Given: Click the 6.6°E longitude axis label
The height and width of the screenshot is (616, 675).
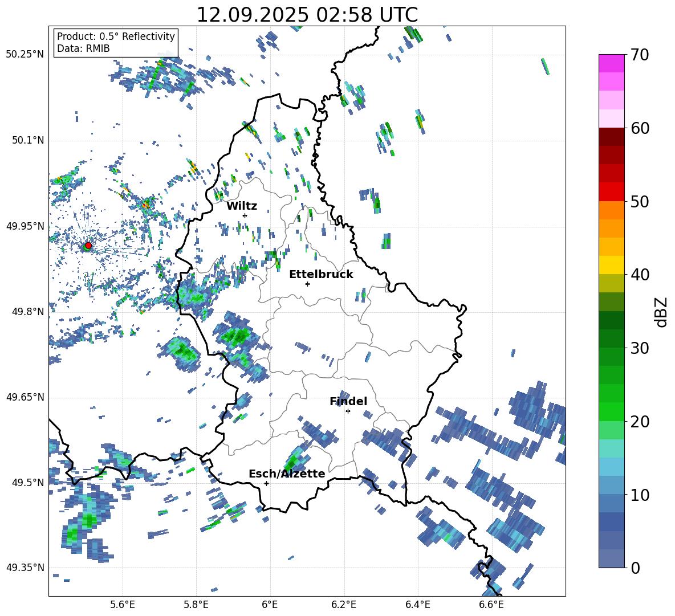Looking at the screenshot, I should pos(491,605).
